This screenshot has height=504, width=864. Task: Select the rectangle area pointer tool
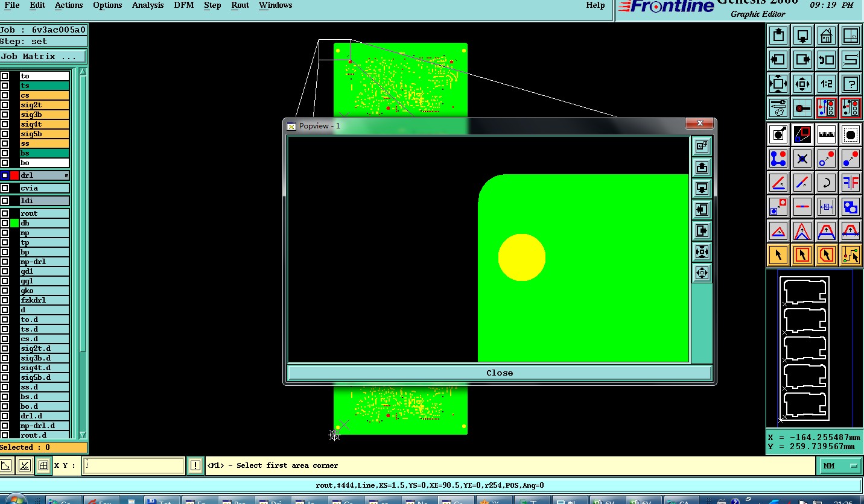tap(802, 255)
